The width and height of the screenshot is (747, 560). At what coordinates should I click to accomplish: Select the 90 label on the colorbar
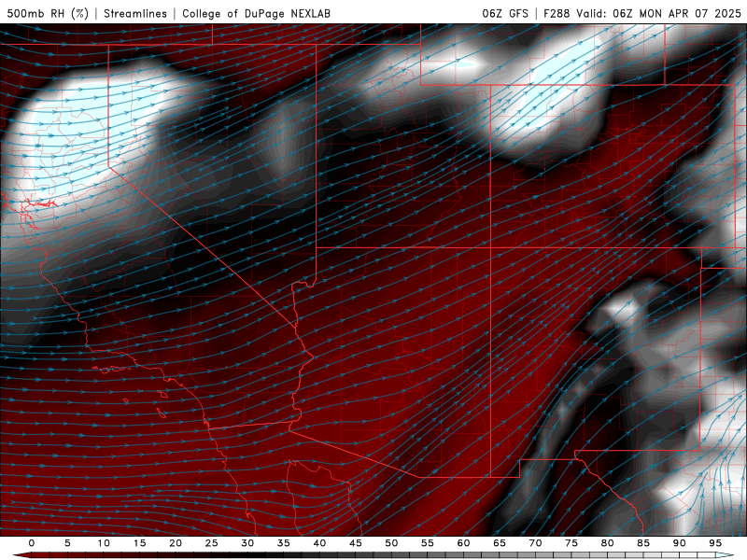tap(679, 543)
